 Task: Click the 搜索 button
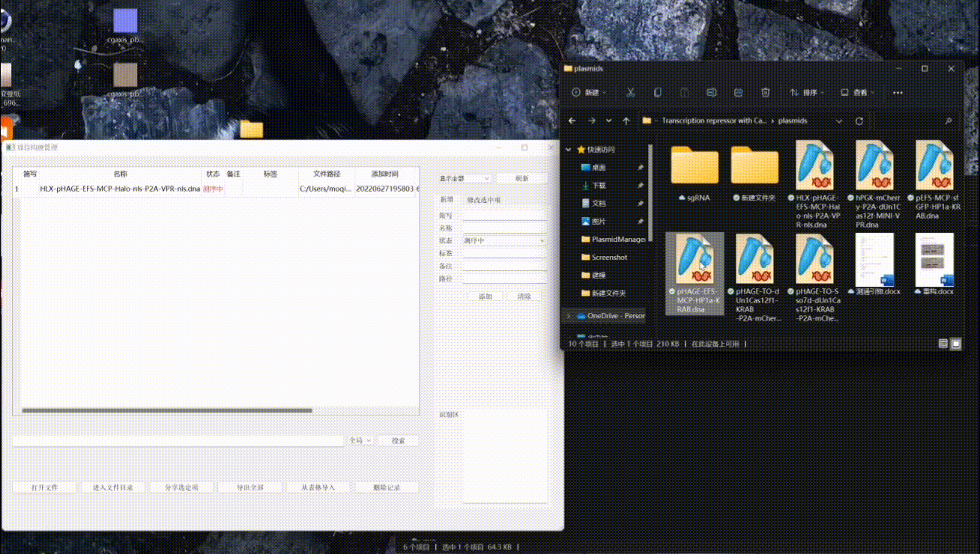pyautogui.click(x=399, y=441)
